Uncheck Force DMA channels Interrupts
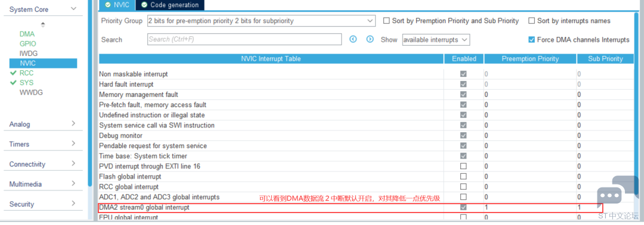 (x=531, y=40)
